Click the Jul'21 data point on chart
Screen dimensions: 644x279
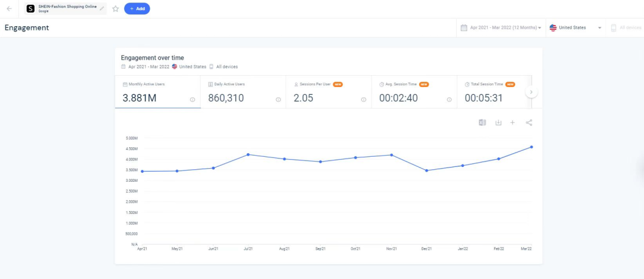(248, 154)
